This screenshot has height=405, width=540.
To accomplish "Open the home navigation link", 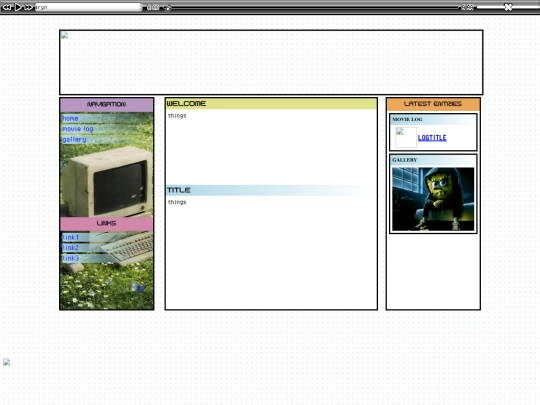I will pos(70,118).
